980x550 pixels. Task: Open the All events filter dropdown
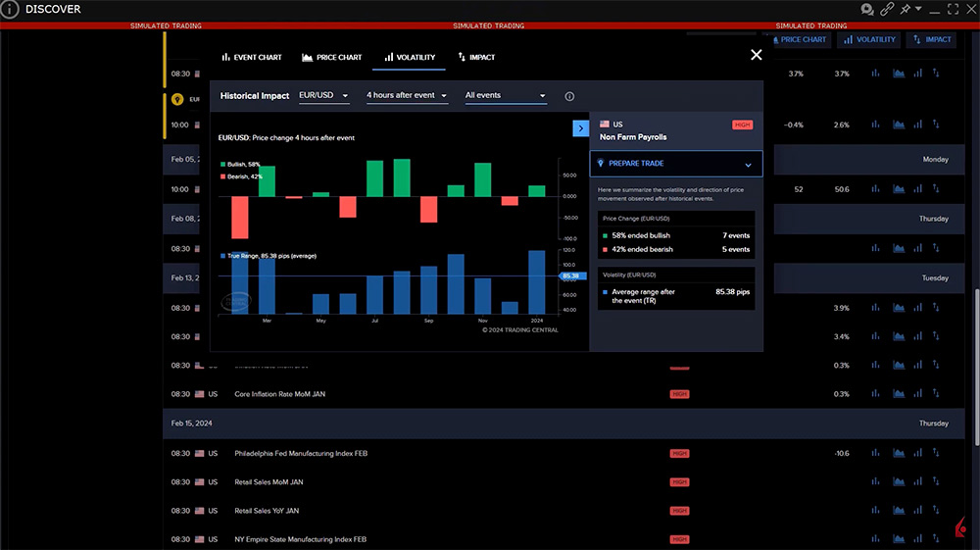click(x=506, y=96)
